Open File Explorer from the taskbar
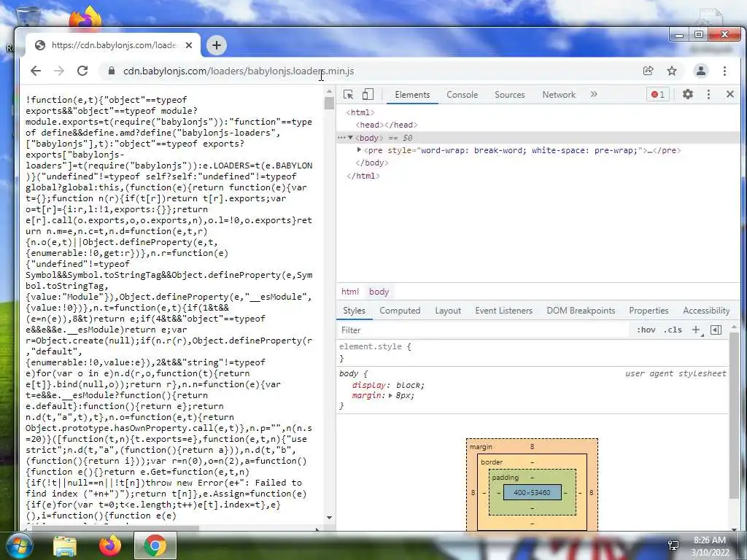The image size is (747, 560). coord(65,545)
